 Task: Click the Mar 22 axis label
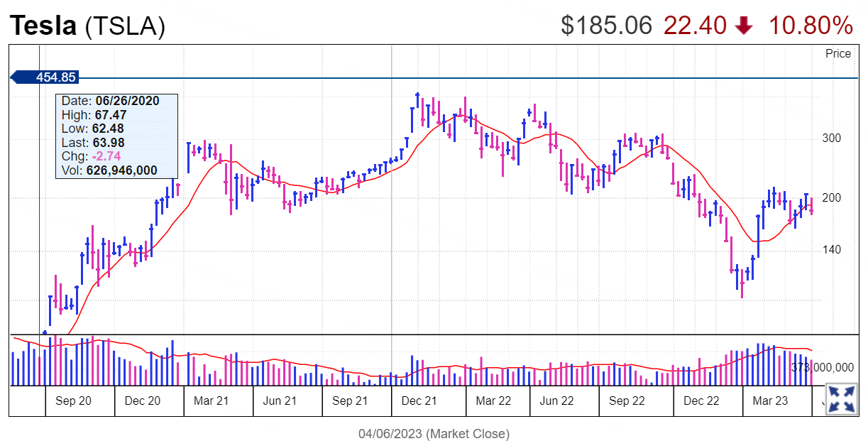[x=493, y=401]
